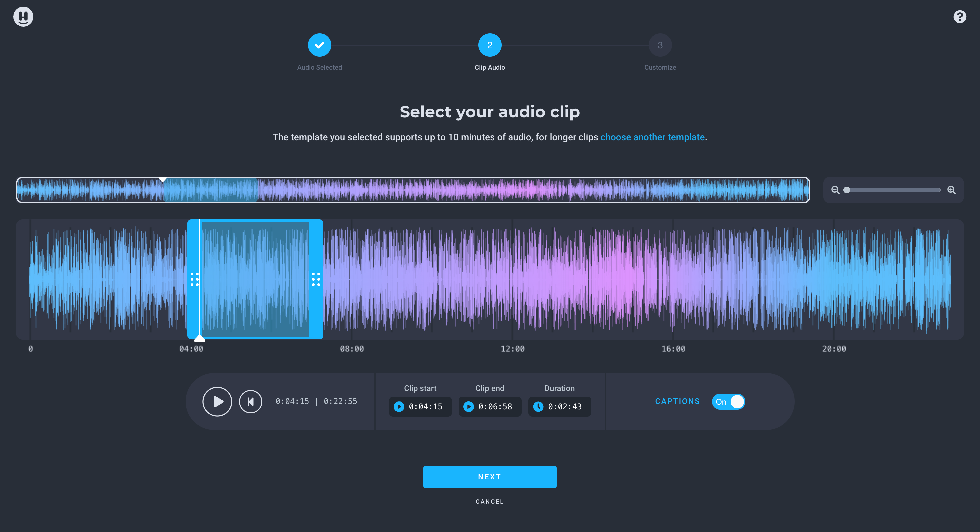Click the CAPTIONS label
980x532 pixels.
point(677,401)
